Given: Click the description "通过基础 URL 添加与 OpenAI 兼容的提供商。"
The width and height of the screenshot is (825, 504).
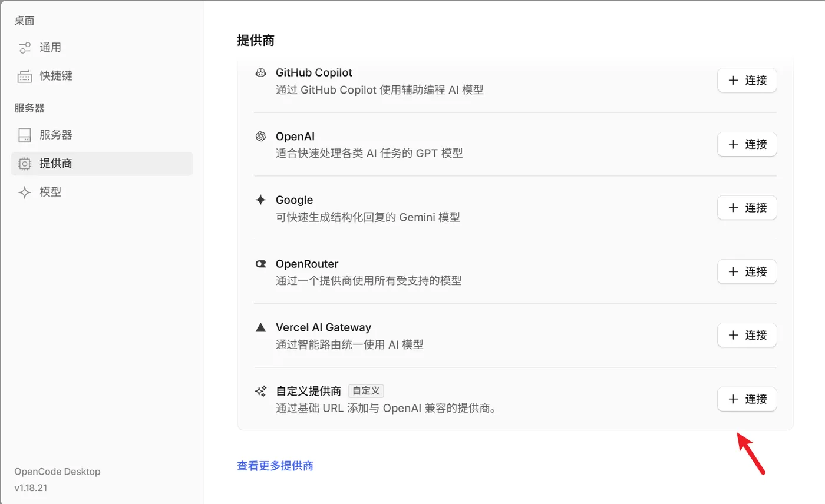Looking at the screenshot, I should point(386,408).
